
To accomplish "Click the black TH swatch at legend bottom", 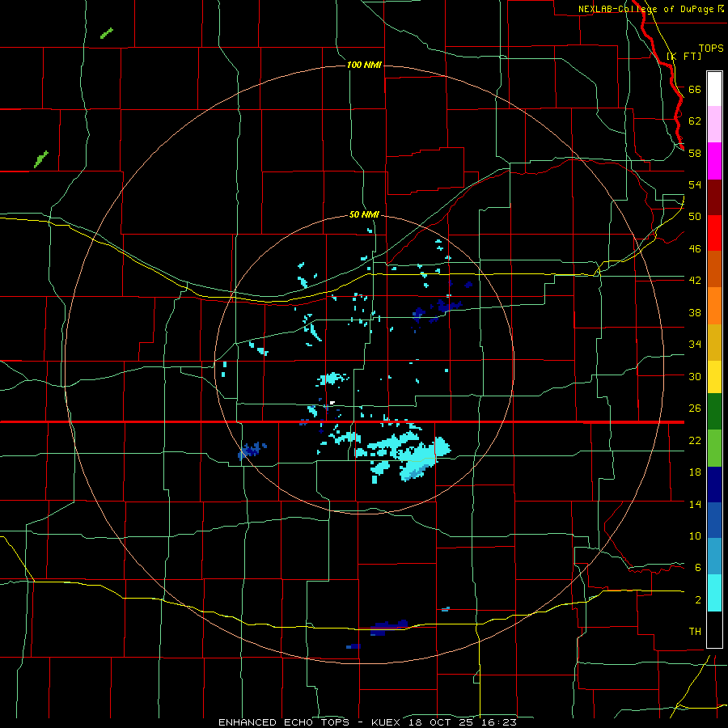I will 714,629.
